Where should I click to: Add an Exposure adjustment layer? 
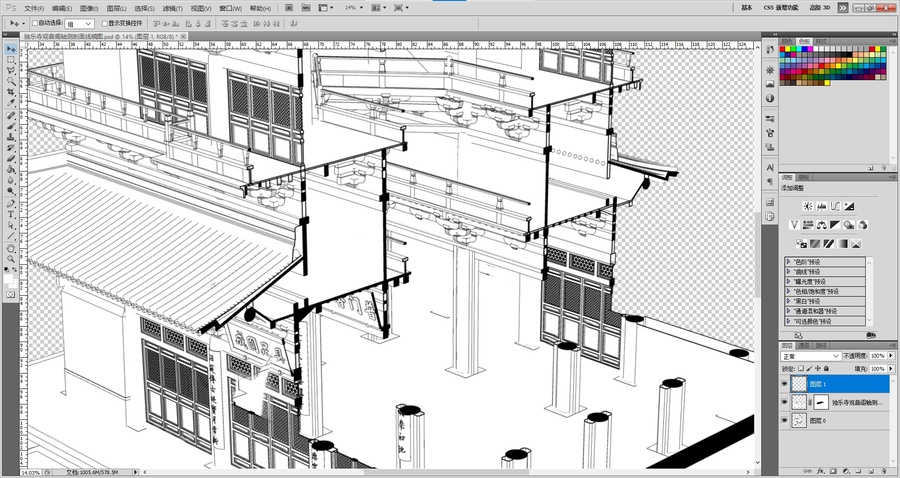pos(849,206)
